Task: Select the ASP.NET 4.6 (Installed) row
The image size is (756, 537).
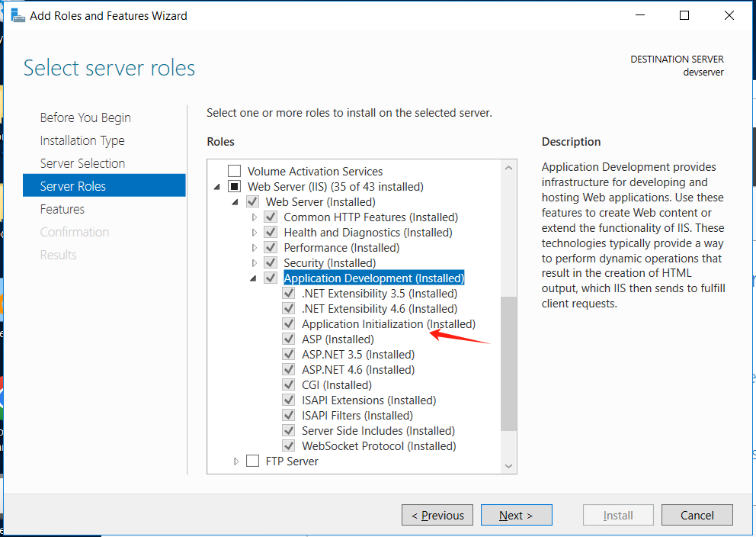Action: click(x=358, y=370)
